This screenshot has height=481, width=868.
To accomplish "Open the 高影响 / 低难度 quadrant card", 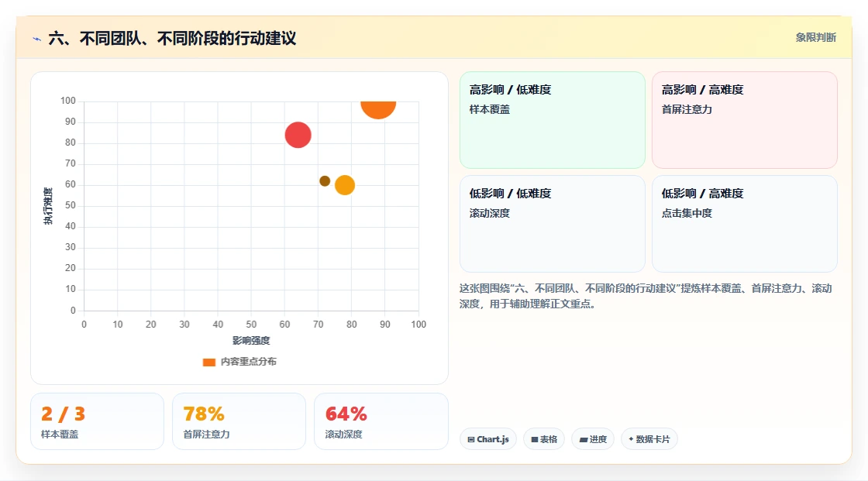I will (x=553, y=120).
